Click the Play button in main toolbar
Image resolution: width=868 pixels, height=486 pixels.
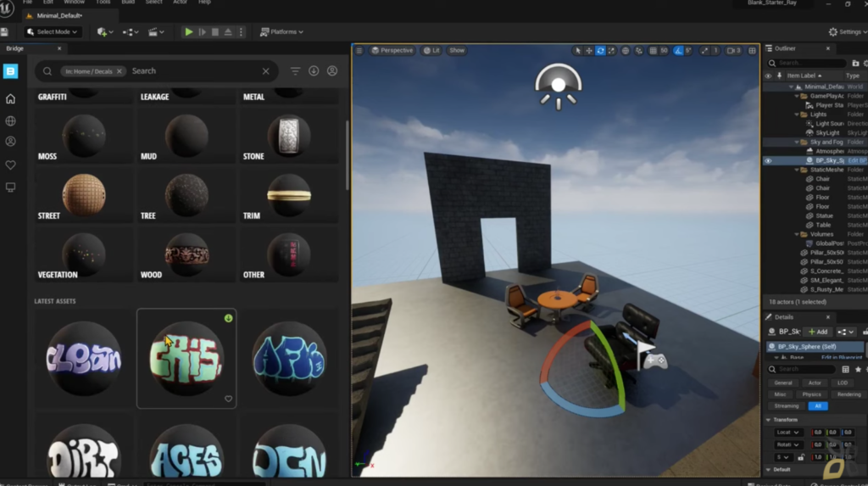189,32
